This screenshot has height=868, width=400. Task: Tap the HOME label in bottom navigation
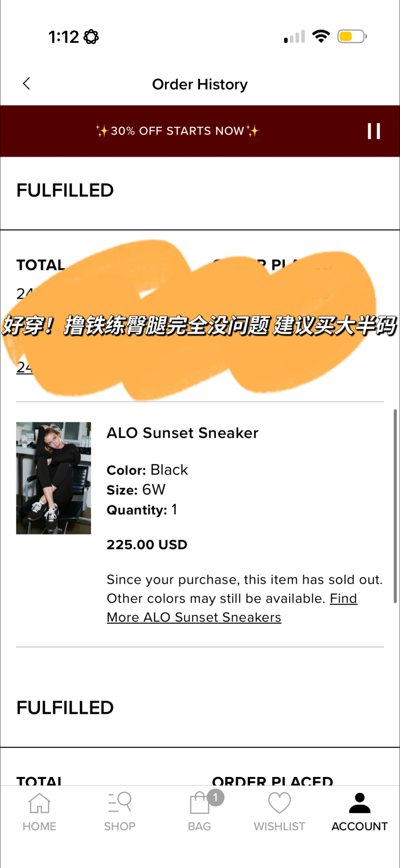(x=39, y=826)
